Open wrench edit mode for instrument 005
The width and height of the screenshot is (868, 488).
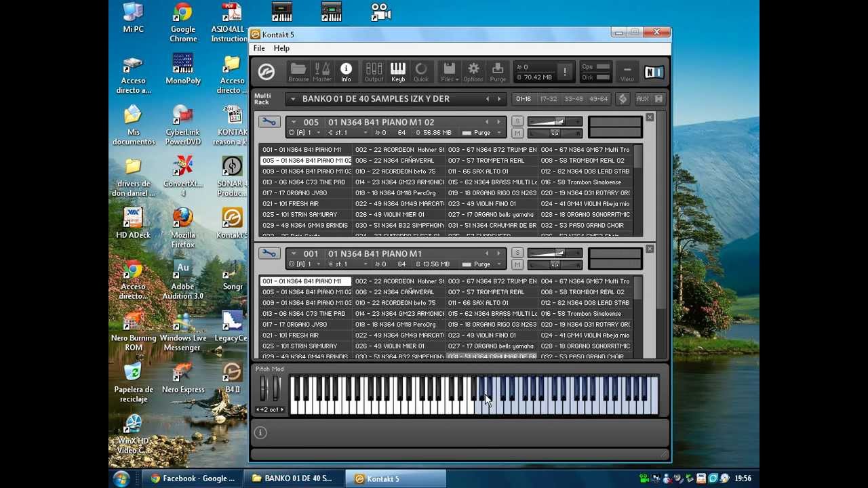(269, 122)
